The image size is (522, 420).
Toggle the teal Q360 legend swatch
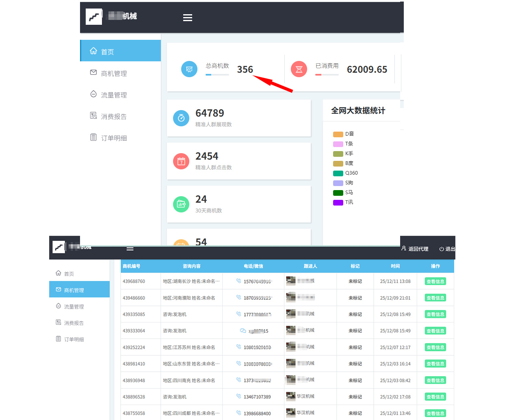[338, 173]
